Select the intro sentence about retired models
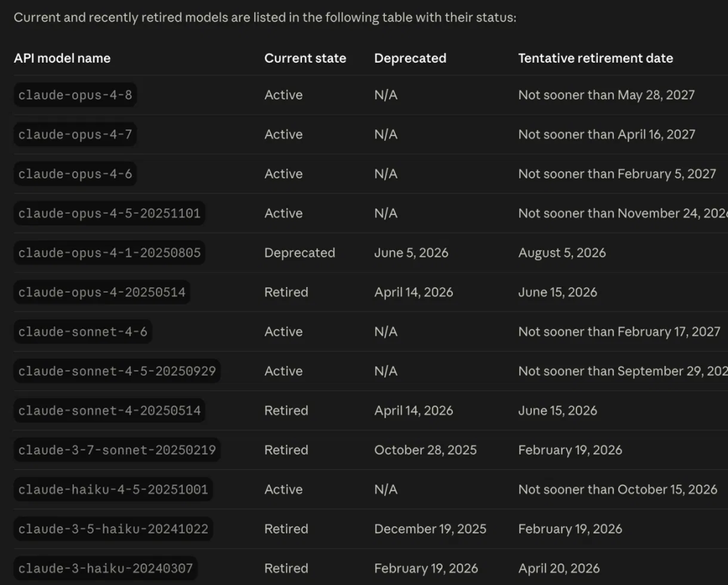The image size is (728, 585). coord(265,18)
